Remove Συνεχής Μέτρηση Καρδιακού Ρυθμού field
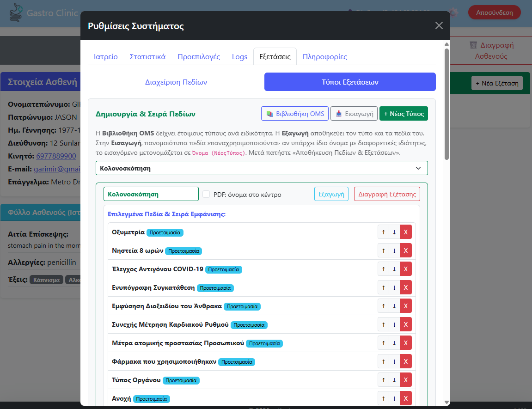 pos(405,324)
